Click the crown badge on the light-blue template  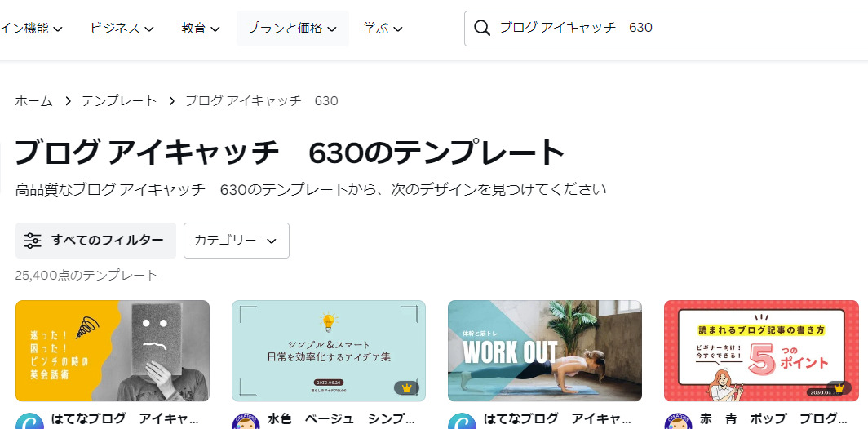tap(407, 388)
